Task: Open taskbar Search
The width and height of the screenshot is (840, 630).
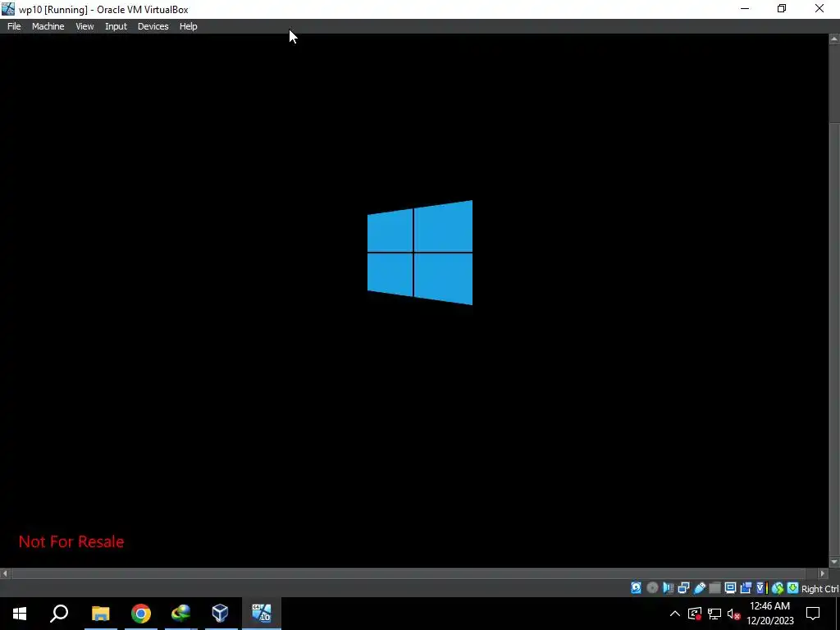Action: (59, 614)
